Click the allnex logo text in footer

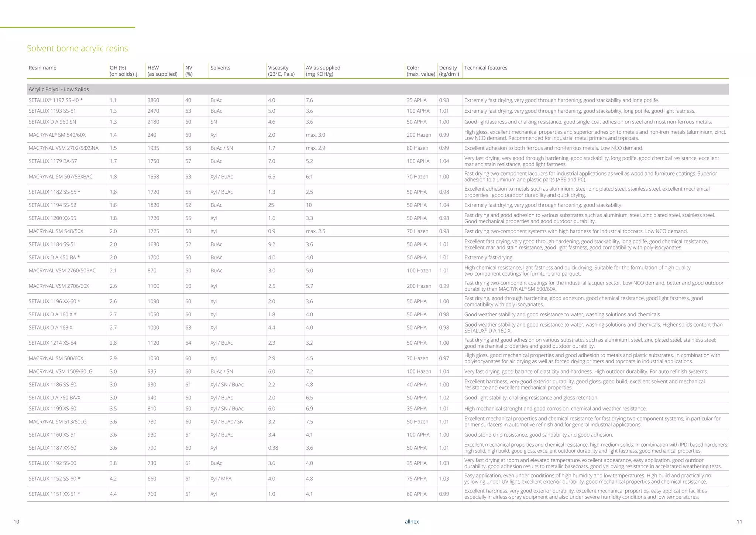click(x=412, y=522)
